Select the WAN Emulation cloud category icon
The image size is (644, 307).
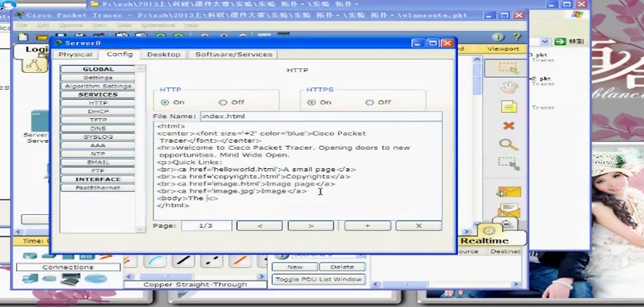pos(49,279)
